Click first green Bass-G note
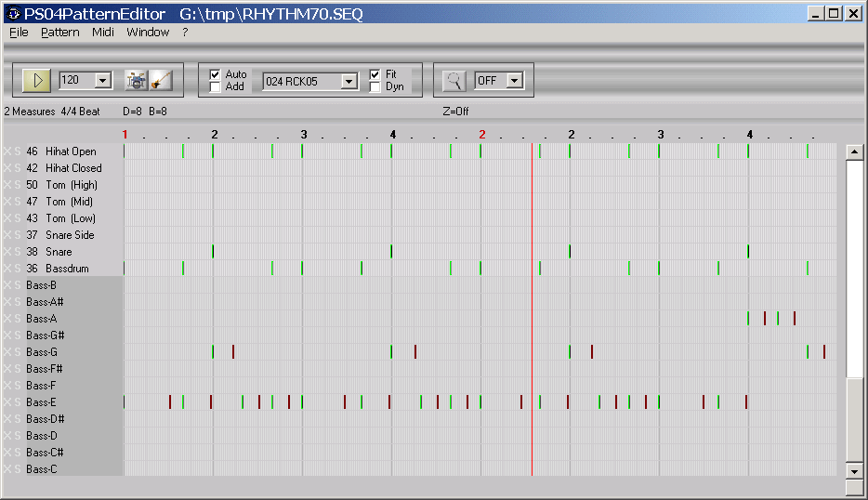The image size is (868, 500). [213, 351]
